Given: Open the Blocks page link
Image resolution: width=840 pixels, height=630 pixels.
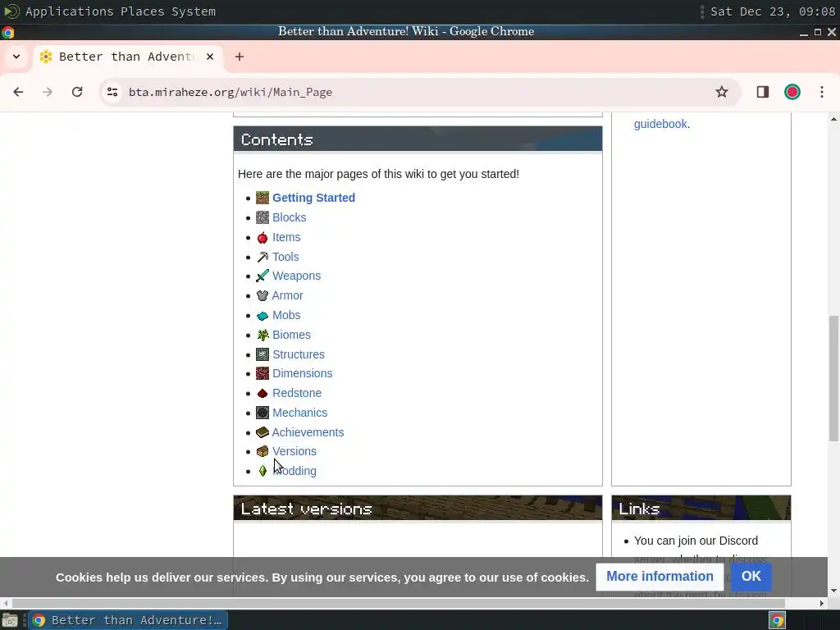Looking at the screenshot, I should coord(290,217).
